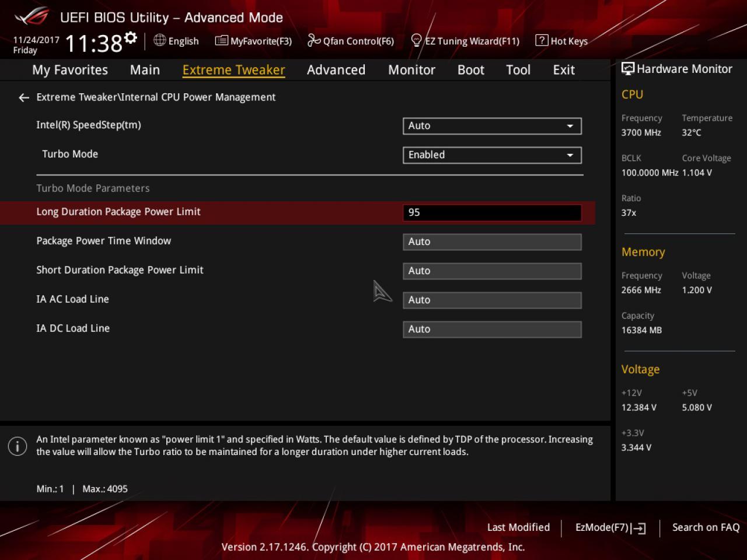Click Short Duration Package Power Limit field
Screen dimensions: 747x560
492,271
